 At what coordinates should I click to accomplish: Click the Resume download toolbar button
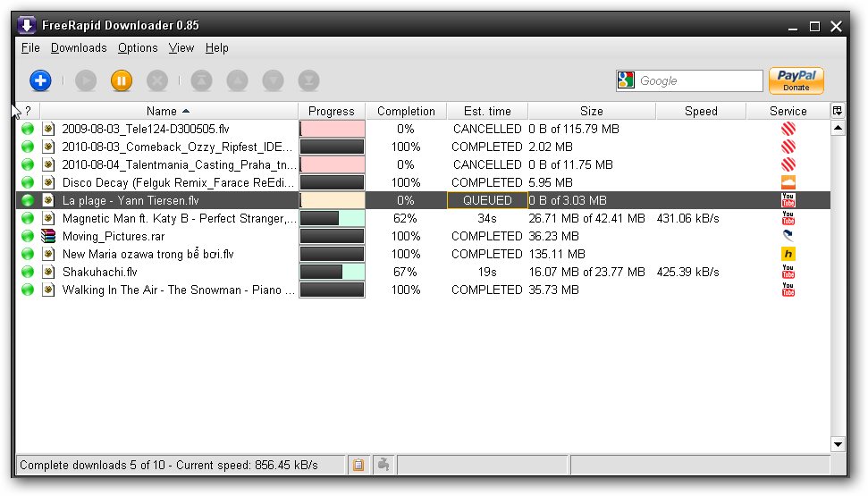point(86,80)
